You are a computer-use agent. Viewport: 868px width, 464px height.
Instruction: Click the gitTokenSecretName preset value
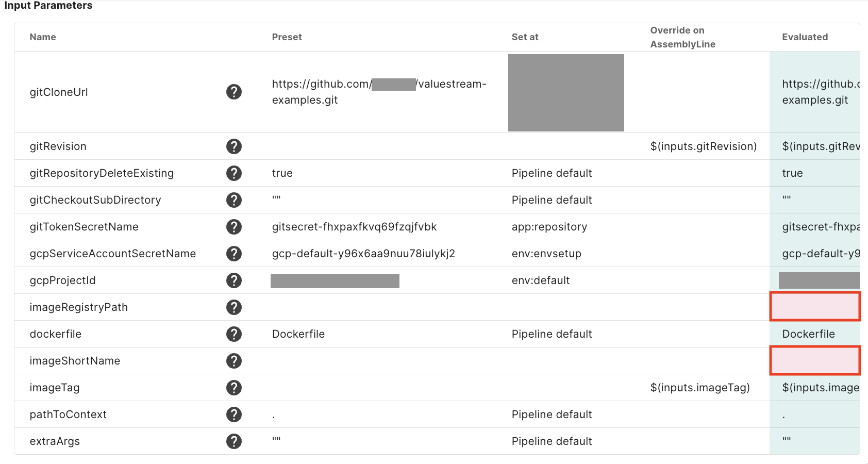[x=354, y=227]
